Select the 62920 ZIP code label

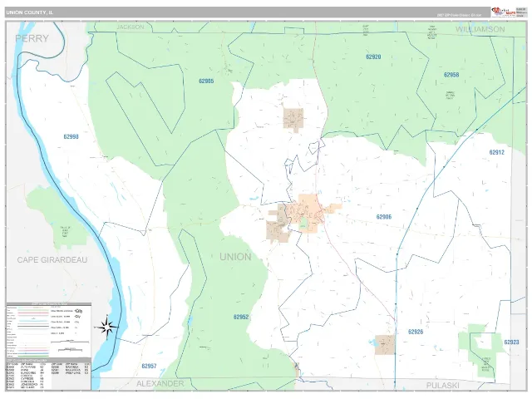[x=373, y=57]
